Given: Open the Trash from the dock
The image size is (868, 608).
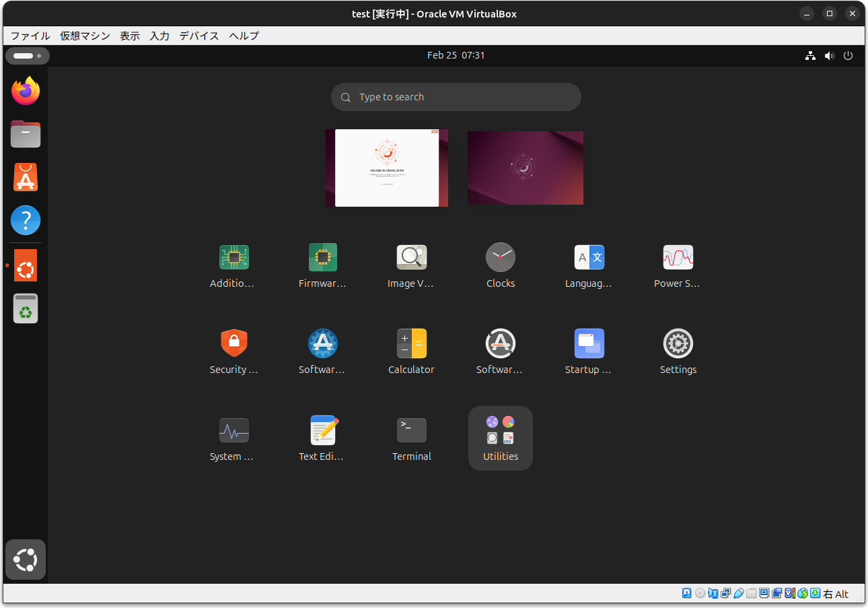Looking at the screenshot, I should [x=26, y=308].
